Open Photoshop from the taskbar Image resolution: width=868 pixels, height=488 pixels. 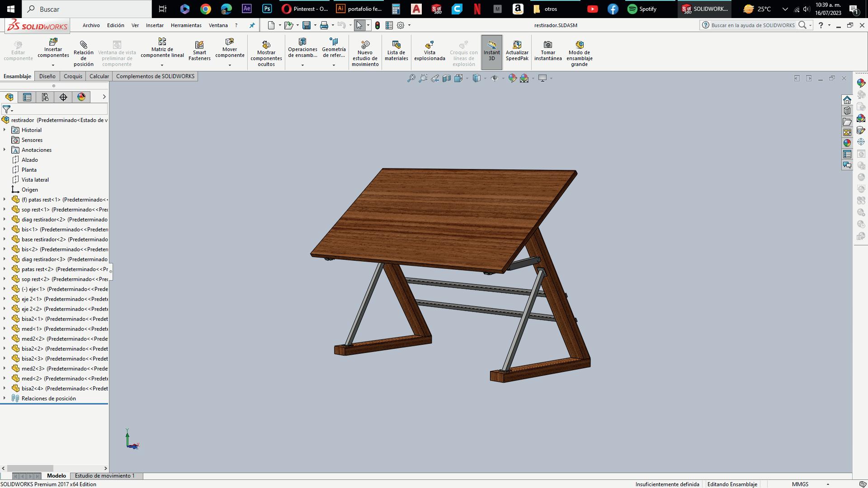267,9
